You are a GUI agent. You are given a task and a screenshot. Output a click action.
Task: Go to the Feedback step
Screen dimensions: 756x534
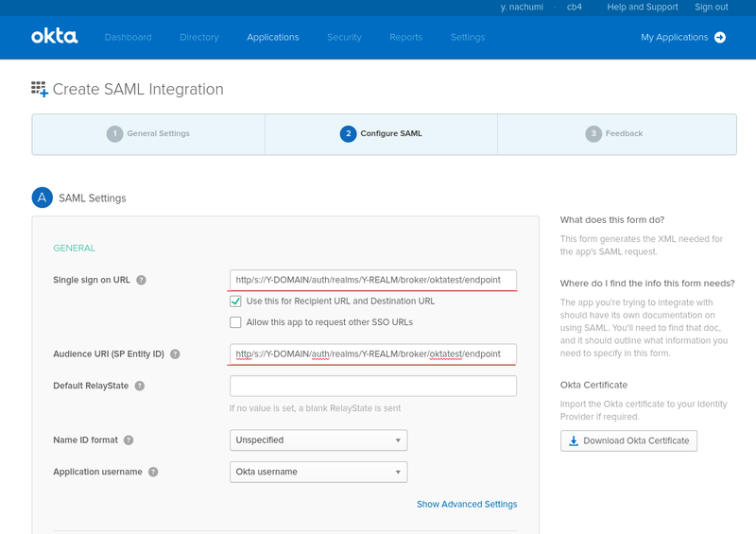617,133
